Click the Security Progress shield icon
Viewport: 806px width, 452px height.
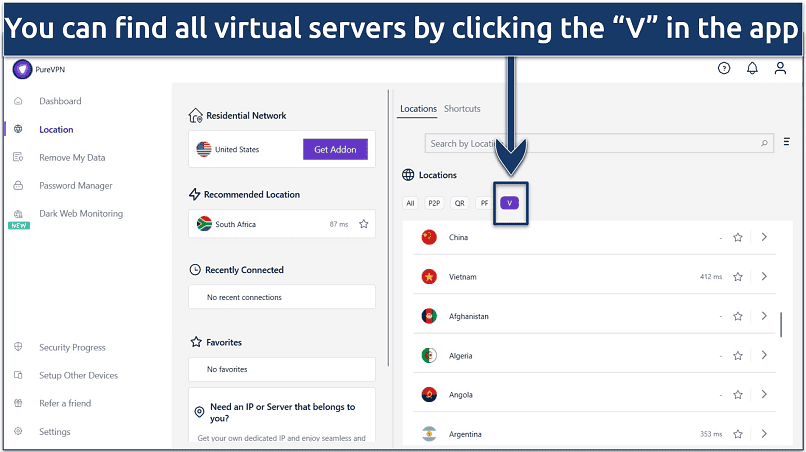tap(19, 347)
